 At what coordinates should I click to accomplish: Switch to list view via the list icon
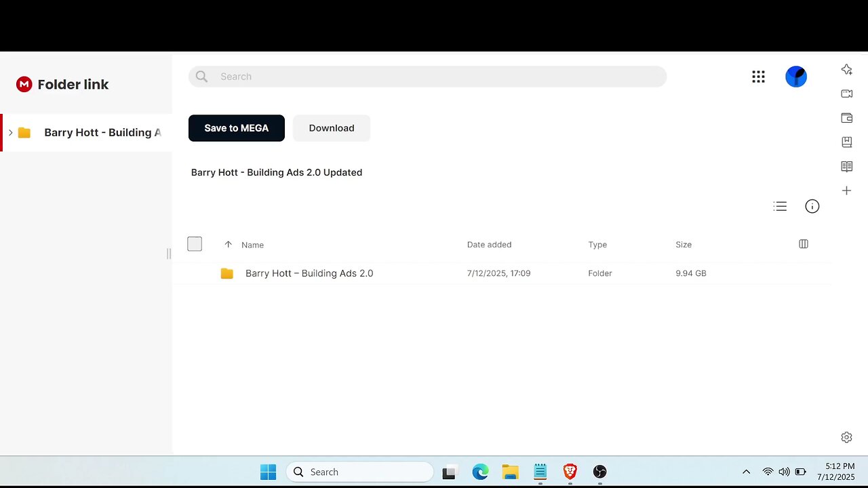[x=780, y=207]
